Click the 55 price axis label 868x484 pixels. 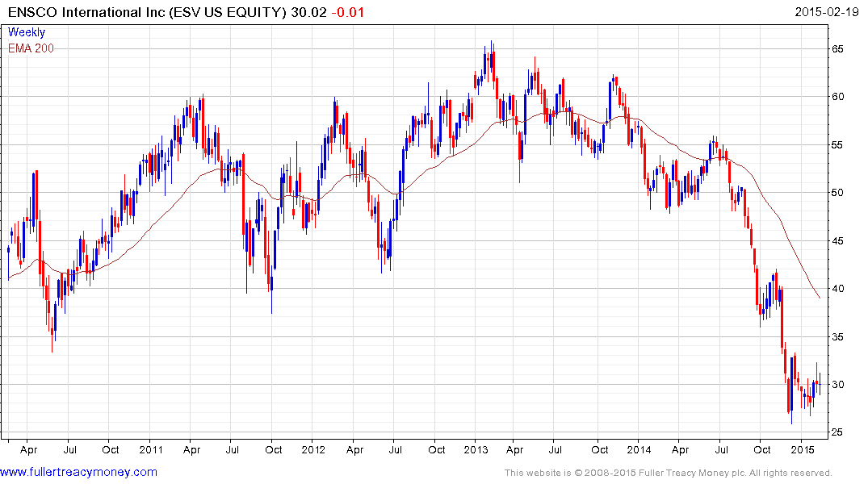pos(838,145)
